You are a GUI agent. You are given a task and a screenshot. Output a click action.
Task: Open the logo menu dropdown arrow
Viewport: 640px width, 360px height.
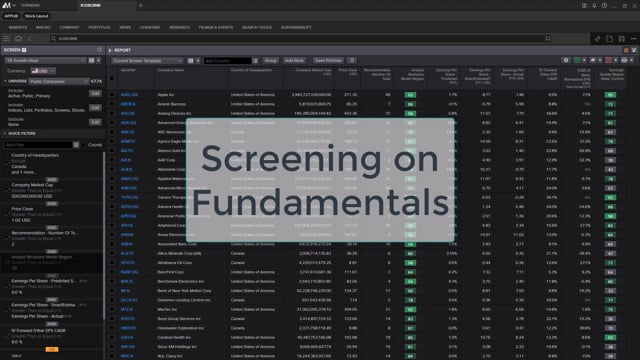(14, 5)
